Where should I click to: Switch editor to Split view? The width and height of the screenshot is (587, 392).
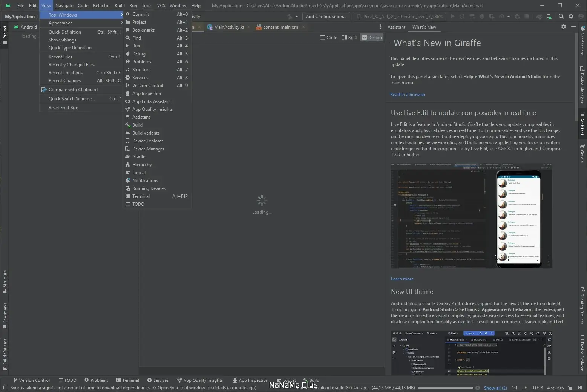pos(349,37)
